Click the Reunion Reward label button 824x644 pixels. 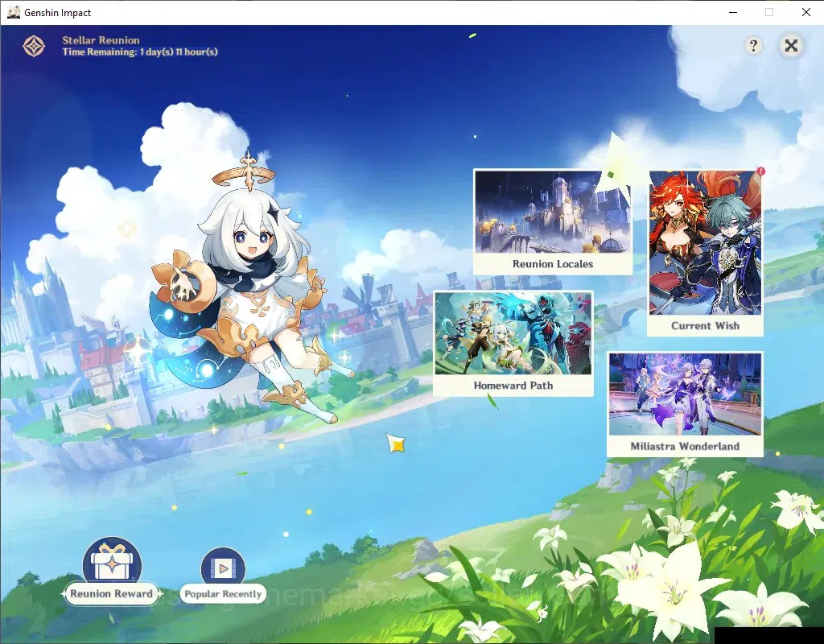pyautogui.click(x=111, y=594)
